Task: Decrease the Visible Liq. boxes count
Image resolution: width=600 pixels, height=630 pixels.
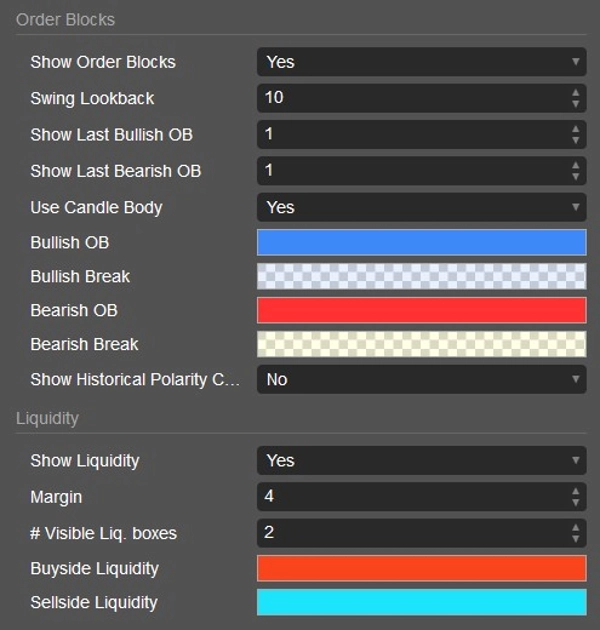Action: [576, 538]
